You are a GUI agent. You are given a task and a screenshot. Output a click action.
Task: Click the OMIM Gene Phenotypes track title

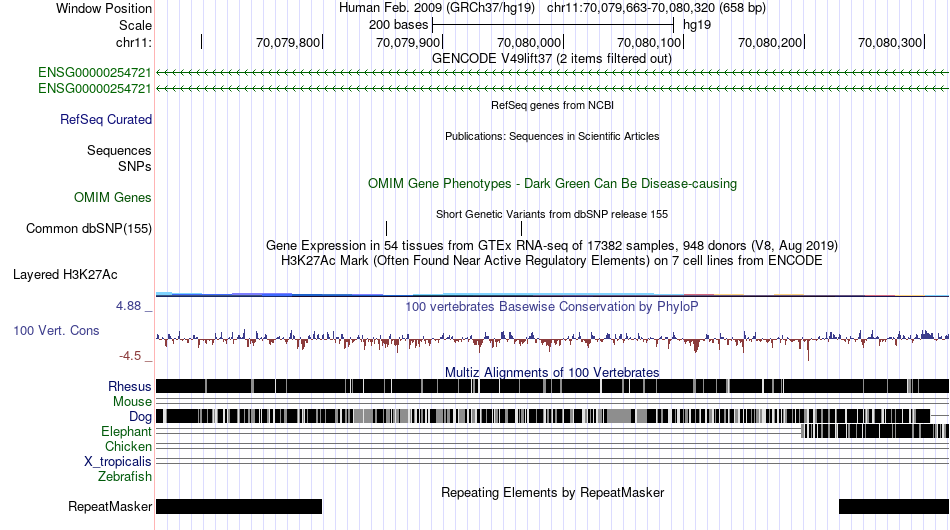[553, 184]
